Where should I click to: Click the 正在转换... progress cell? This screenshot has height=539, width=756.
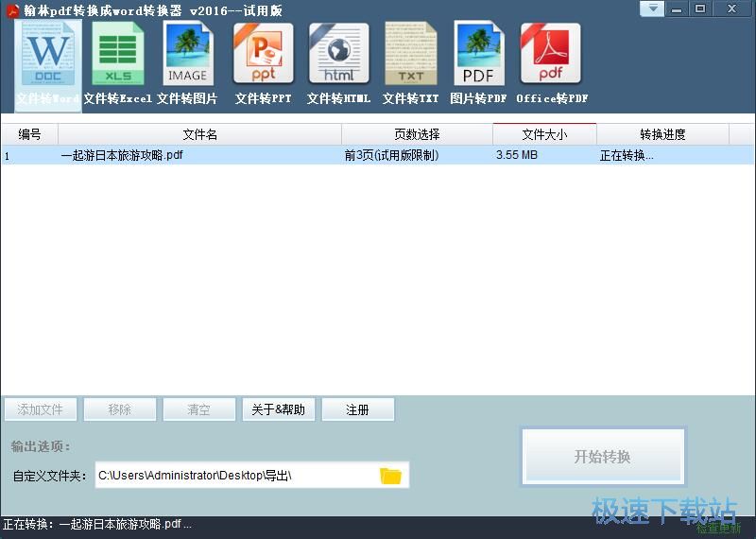(627, 155)
